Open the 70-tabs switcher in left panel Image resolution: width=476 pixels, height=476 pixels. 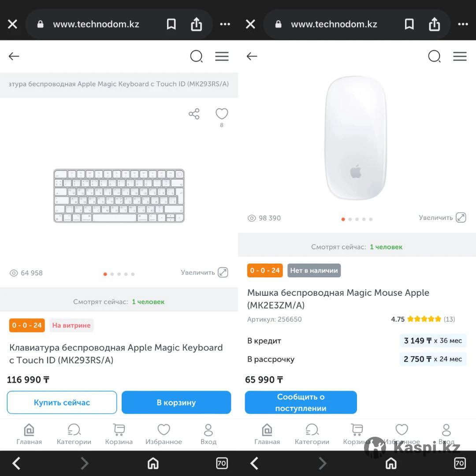(222, 463)
